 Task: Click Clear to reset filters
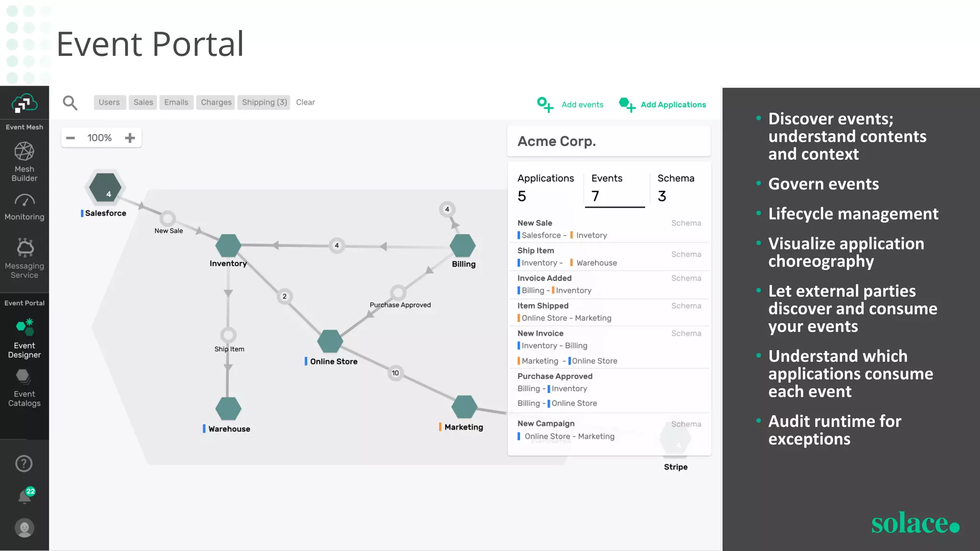coord(305,102)
